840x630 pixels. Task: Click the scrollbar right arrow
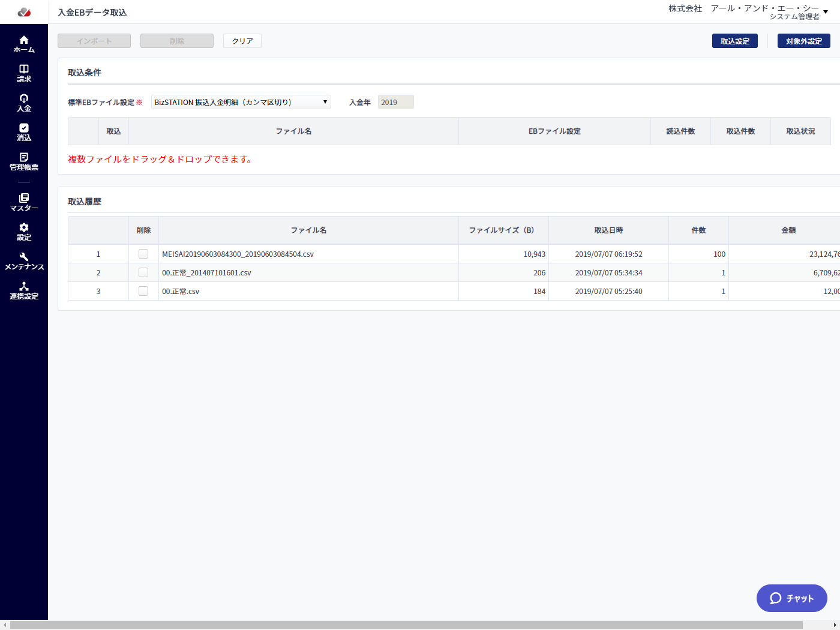click(835, 625)
